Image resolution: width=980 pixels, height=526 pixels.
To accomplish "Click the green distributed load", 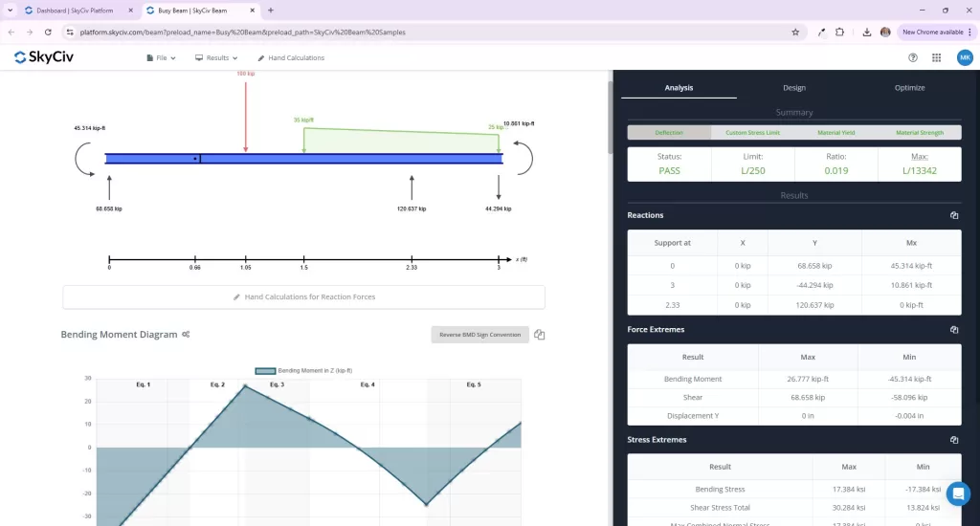I will [x=401, y=141].
